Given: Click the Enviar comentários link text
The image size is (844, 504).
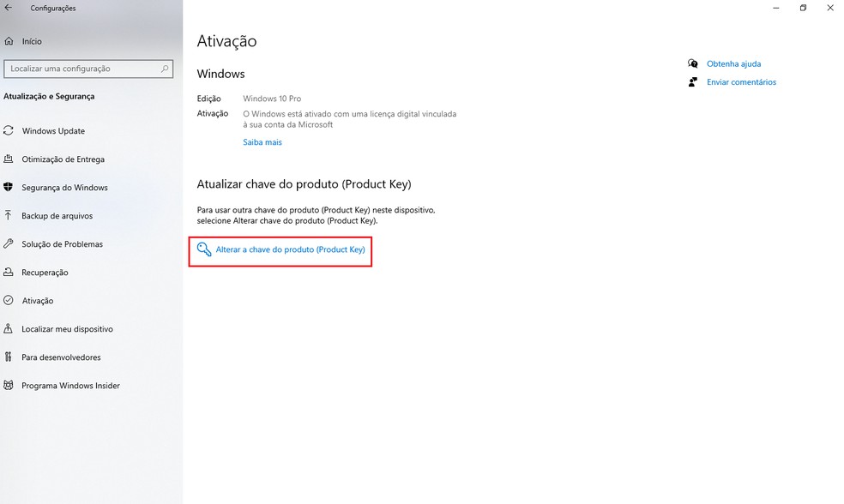Looking at the screenshot, I should [740, 81].
